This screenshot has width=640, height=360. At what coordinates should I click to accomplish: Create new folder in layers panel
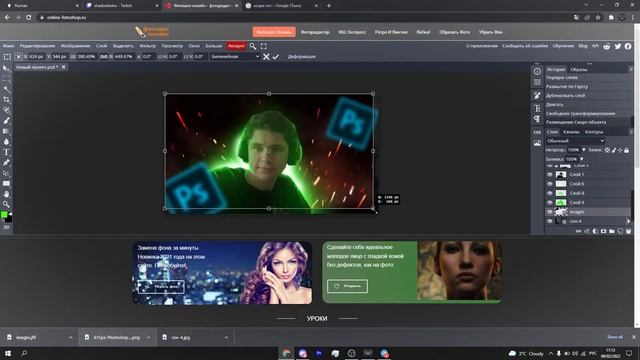[611, 231]
